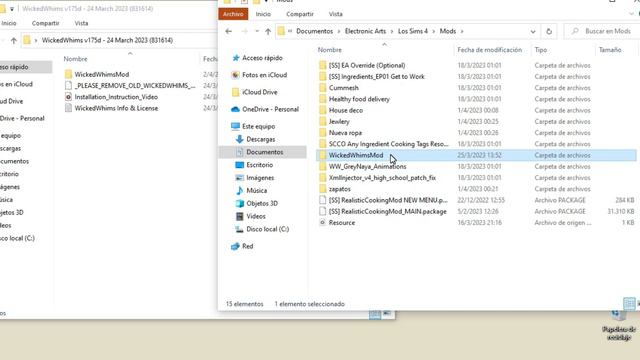Open Música in navigation pane
640x360 pixels.
tap(256, 191)
